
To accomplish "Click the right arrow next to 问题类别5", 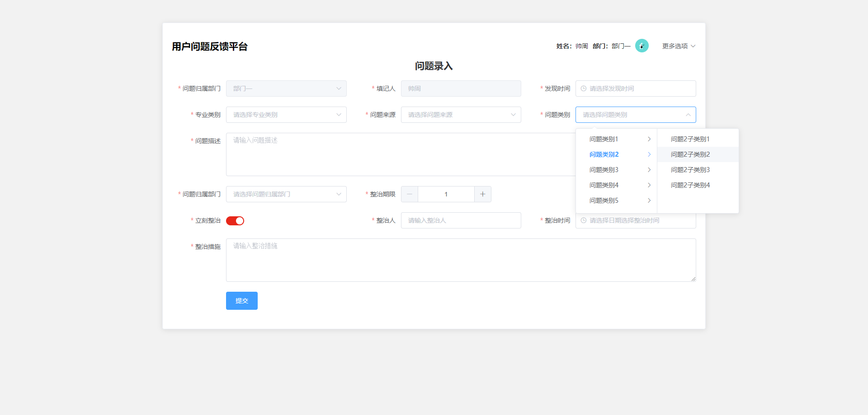I will [649, 201].
